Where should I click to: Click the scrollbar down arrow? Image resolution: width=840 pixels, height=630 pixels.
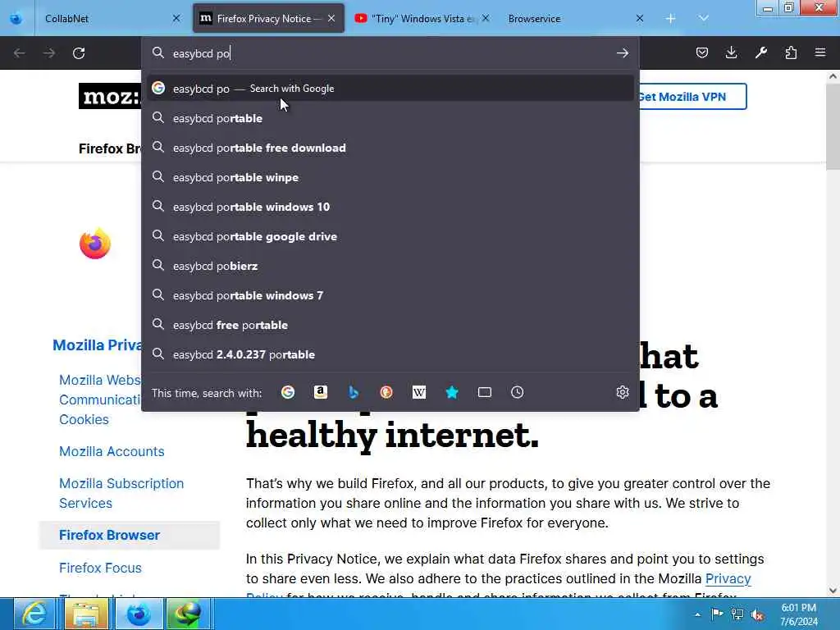coord(833,591)
